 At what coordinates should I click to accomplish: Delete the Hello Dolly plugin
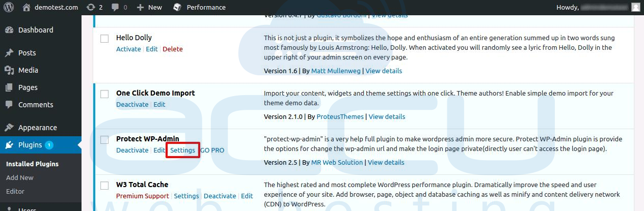[x=173, y=49]
